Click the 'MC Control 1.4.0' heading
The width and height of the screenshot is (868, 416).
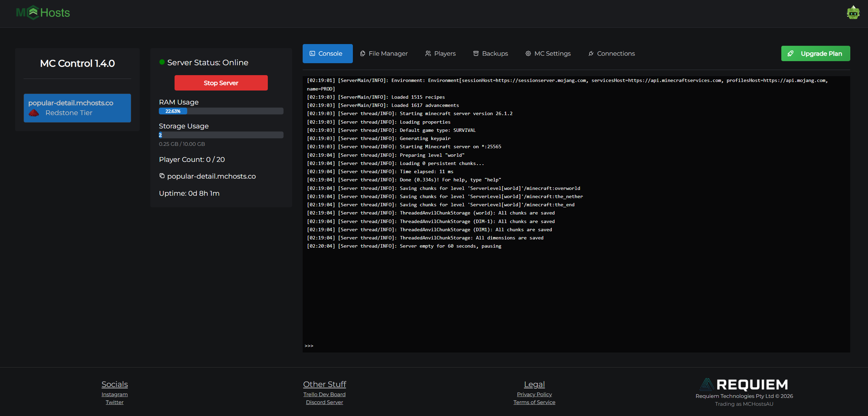pos(77,64)
